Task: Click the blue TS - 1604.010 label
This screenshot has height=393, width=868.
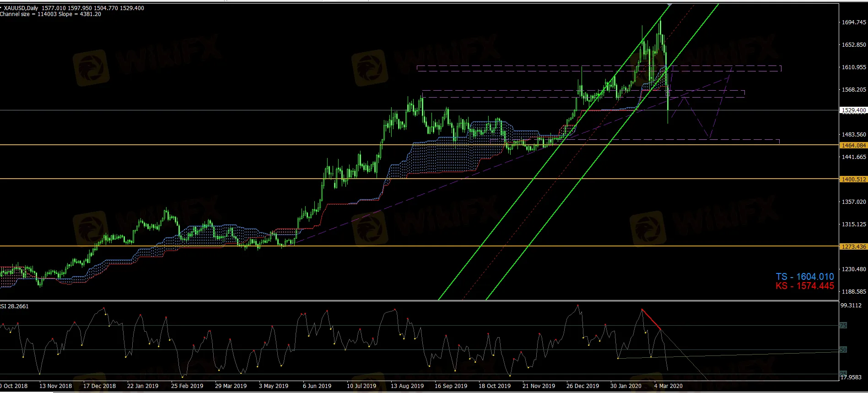Action: point(805,277)
